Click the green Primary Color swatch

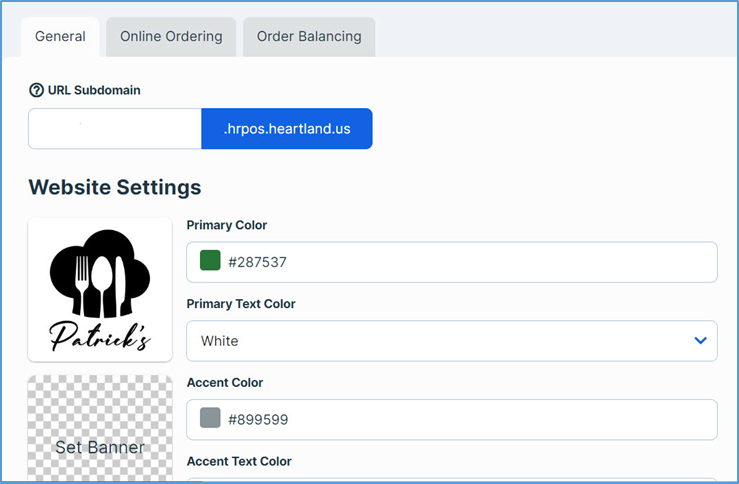tap(210, 262)
